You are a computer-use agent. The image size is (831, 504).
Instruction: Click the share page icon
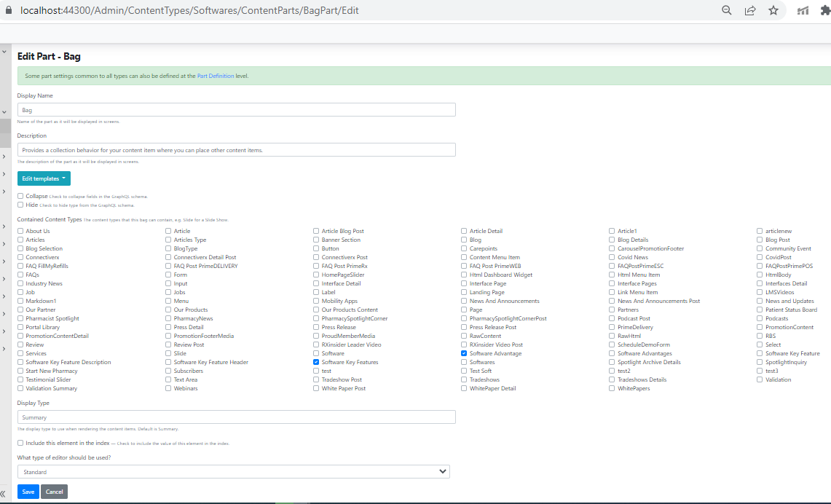(x=750, y=10)
